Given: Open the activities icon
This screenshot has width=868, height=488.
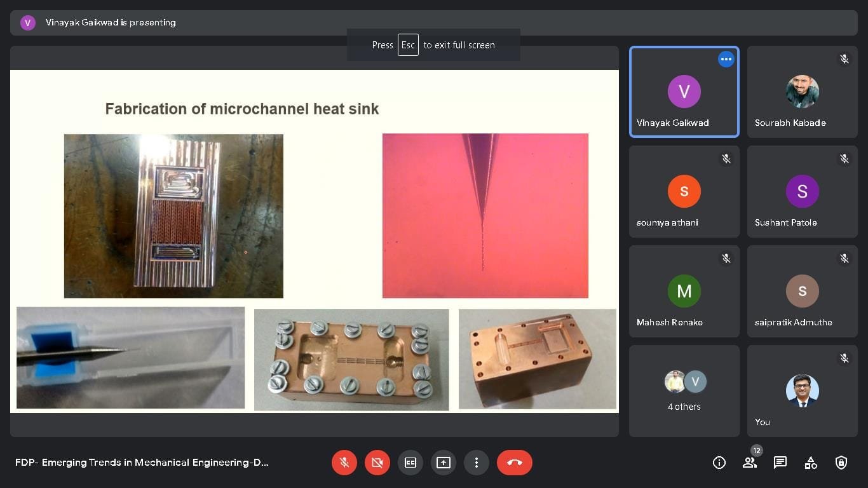Looking at the screenshot, I should [x=811, y=463].
